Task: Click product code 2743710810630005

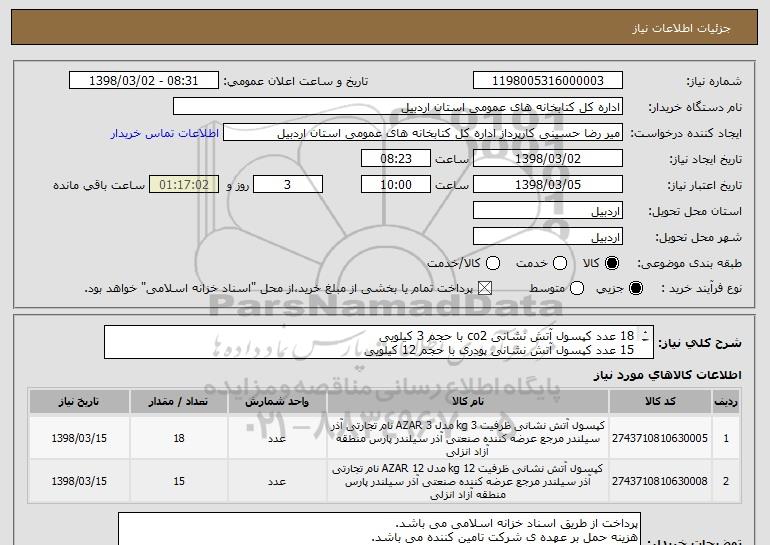Action: click(660, 438)
